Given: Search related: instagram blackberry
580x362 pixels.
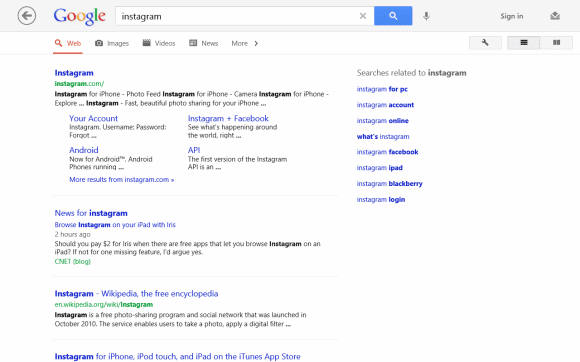Looking at the screenshot, I should point(390,184).
